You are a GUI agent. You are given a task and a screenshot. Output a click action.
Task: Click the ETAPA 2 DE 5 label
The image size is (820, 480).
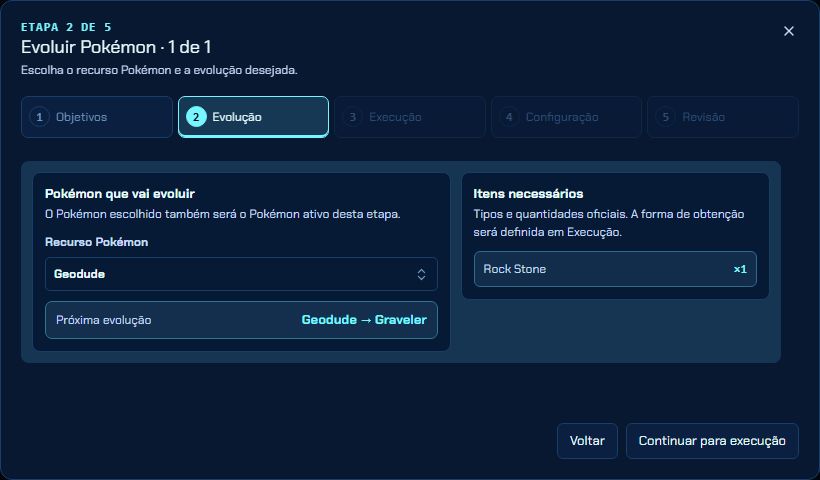tap(66, 27)
